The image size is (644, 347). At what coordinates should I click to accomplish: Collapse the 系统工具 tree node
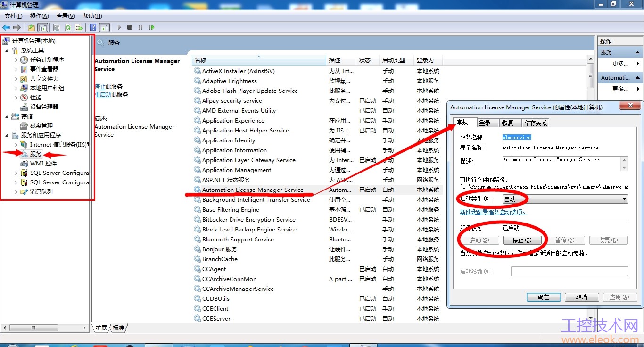click(x=7, y=50)
